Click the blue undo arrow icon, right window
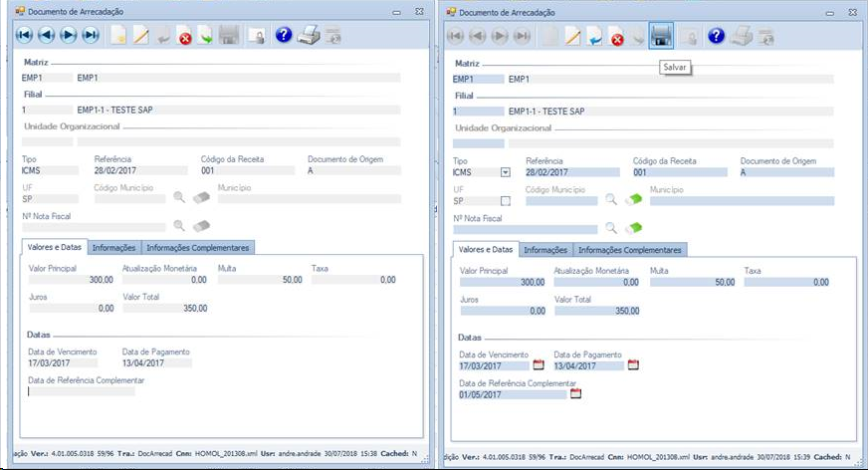This screenshot has height=470, width=868. coord(594,37)
